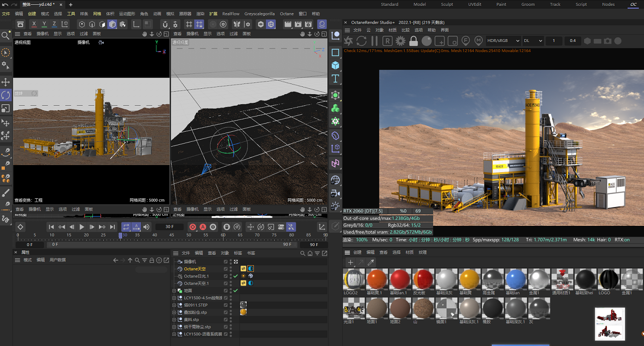Add a new document tab
644x346 pixels.
point(70,4)
